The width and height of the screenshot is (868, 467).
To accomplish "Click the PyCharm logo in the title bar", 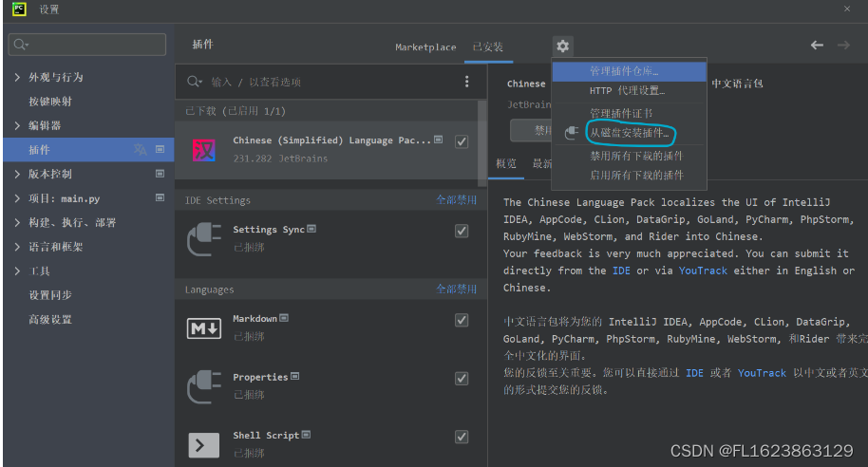I will coord(19,9).
